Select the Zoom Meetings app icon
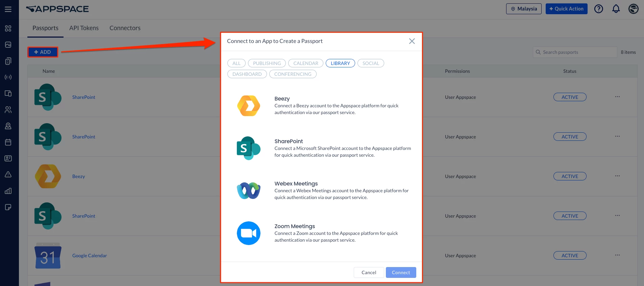The height and width of the screenshot is (286, 644). click(x=249, y=233)
